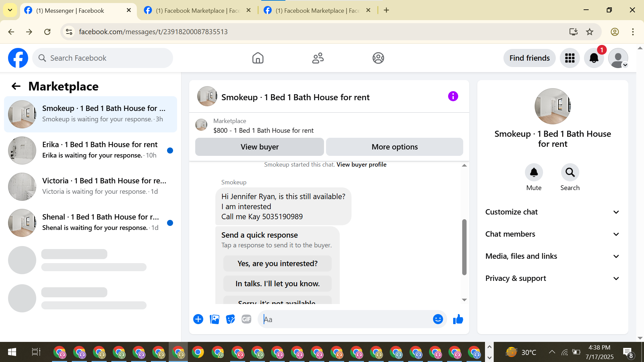
Task: Click the View buyer button
Action: (x=259, y=147)
